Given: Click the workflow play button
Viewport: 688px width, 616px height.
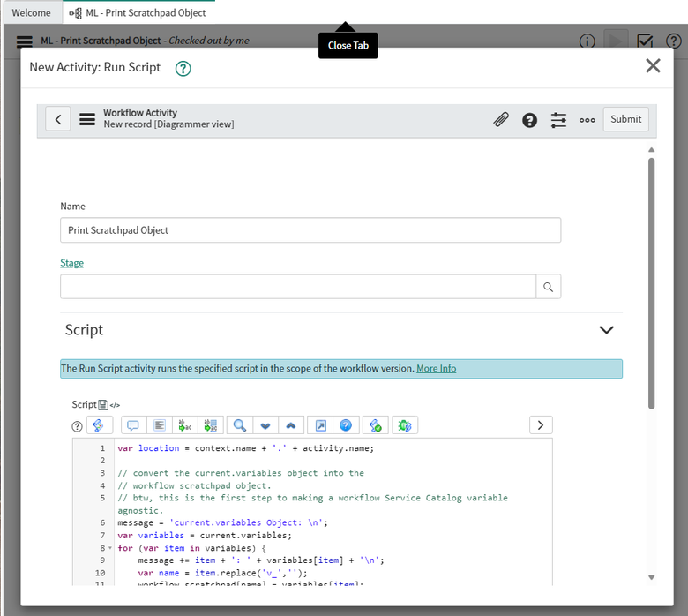Looking at the screenshot, I should point(616,41).
